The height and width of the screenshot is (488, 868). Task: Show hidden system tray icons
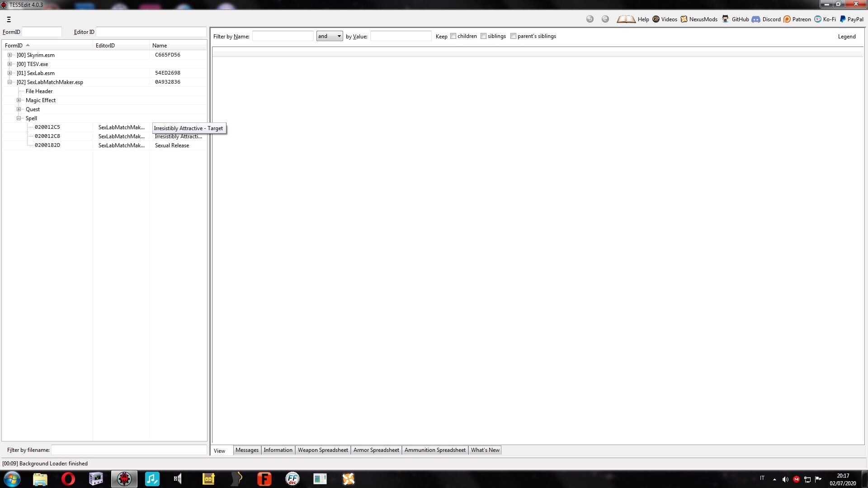[774, 479]
